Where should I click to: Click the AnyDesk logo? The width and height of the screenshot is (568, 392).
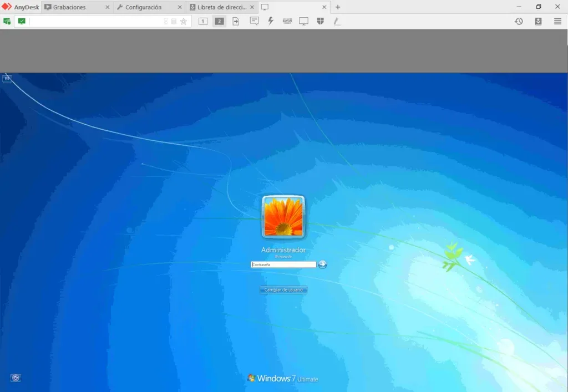[x=21, y=7]
